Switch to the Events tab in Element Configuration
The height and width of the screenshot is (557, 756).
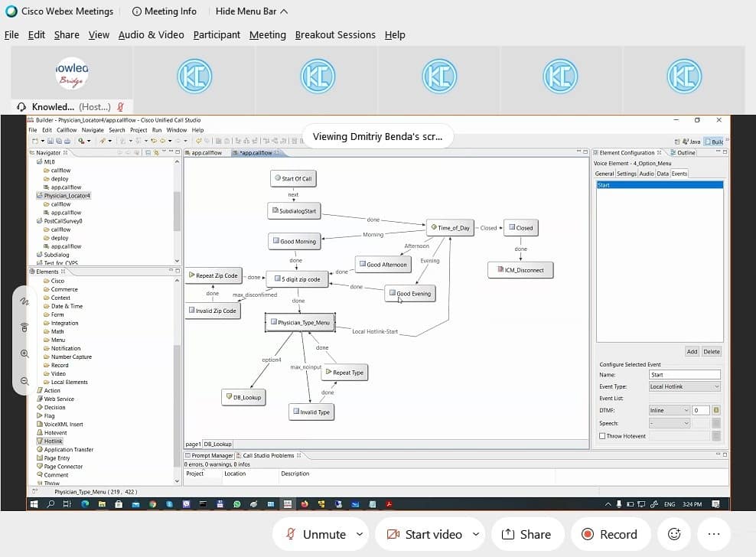click(679, 174)
